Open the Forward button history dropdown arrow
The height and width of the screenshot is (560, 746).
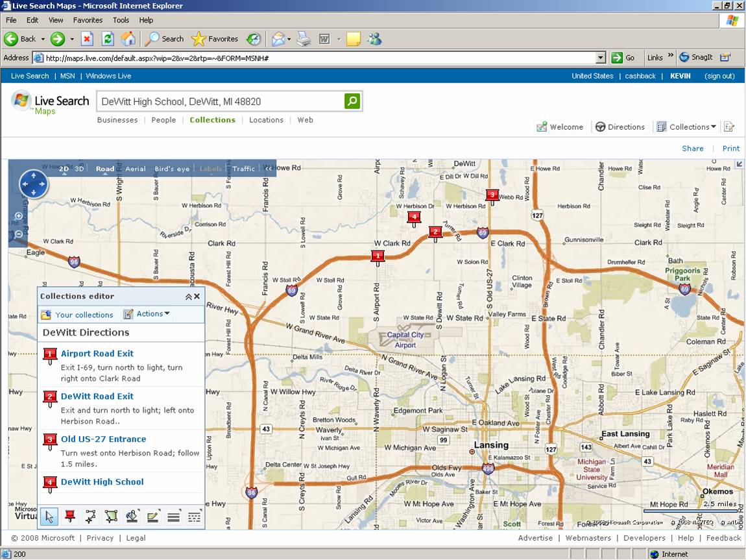[x=72, y=39]
